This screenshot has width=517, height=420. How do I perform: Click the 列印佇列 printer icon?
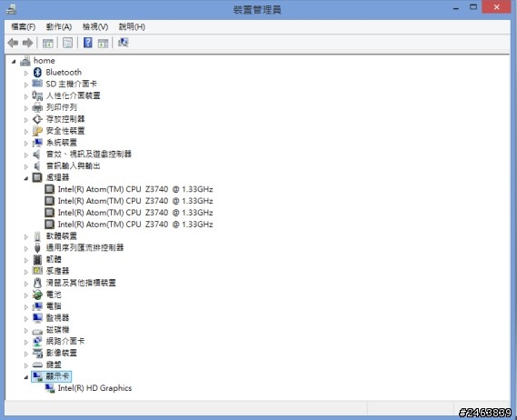37,107
